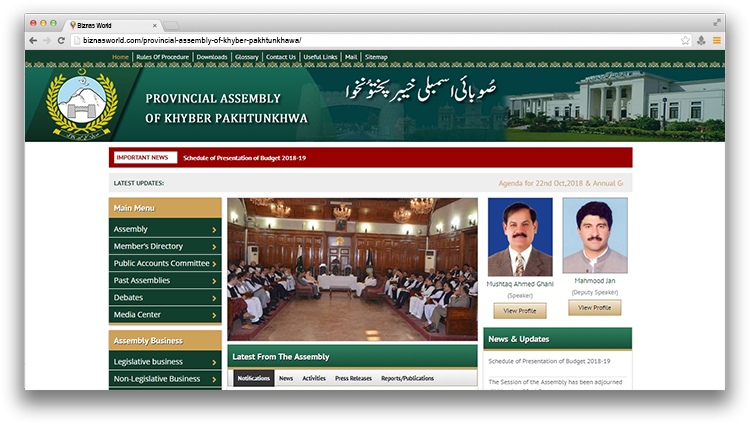Click the browser address bar
The image size is (750, 425).
pos(370,40)
